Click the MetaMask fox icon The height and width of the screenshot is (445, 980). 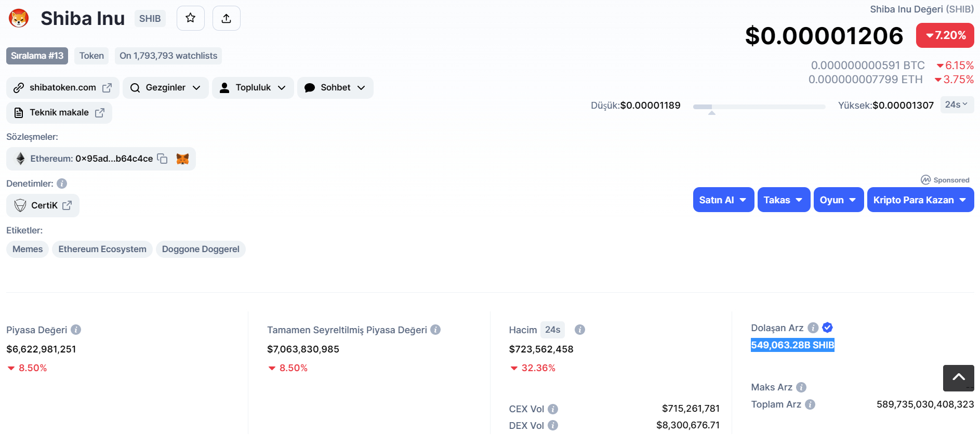pos(182,159)
